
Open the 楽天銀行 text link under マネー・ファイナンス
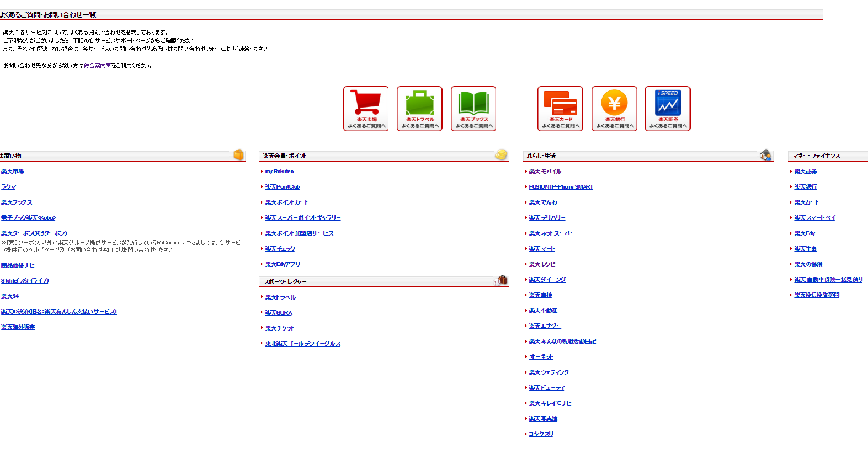[806, 187]
